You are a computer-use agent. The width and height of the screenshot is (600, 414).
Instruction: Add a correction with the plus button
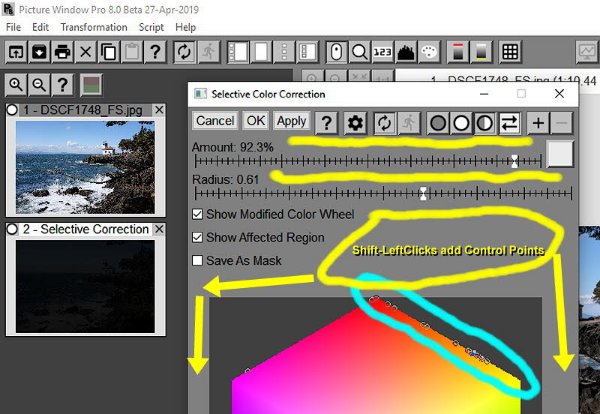(538, 123)
